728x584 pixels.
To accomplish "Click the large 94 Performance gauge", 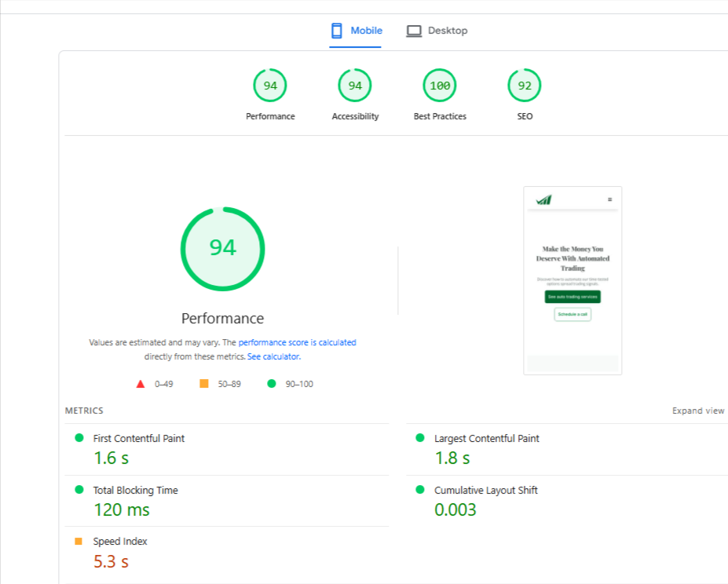I will [x=223, y=249].
